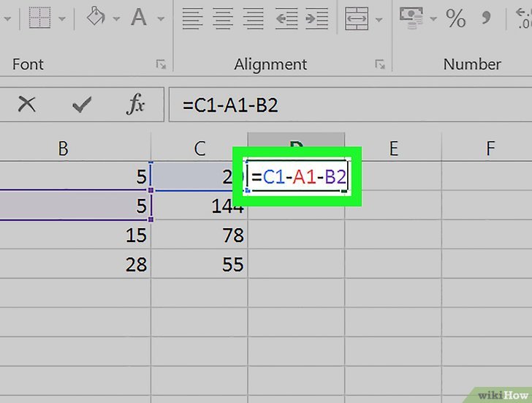Select cell in column C containing 78
This screenshot has width=532, height=403.
pyautogui.click(x=199, y=235)
